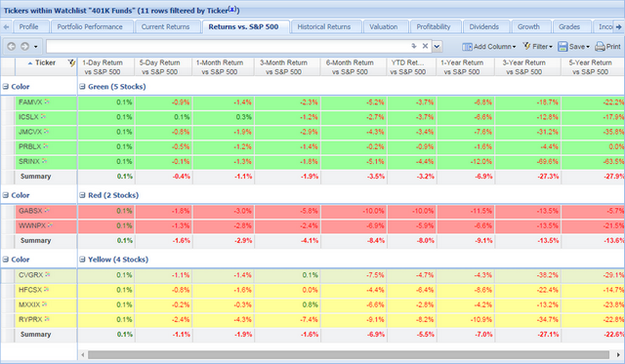Remove Ticker filter via (x) link
625x364 pixels.
[x=232, y=9]
